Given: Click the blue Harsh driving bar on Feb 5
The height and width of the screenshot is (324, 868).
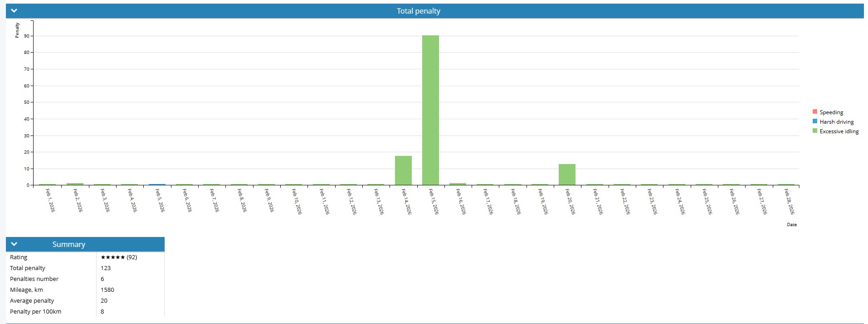Looking at the screenshot, I should (157, 184).
